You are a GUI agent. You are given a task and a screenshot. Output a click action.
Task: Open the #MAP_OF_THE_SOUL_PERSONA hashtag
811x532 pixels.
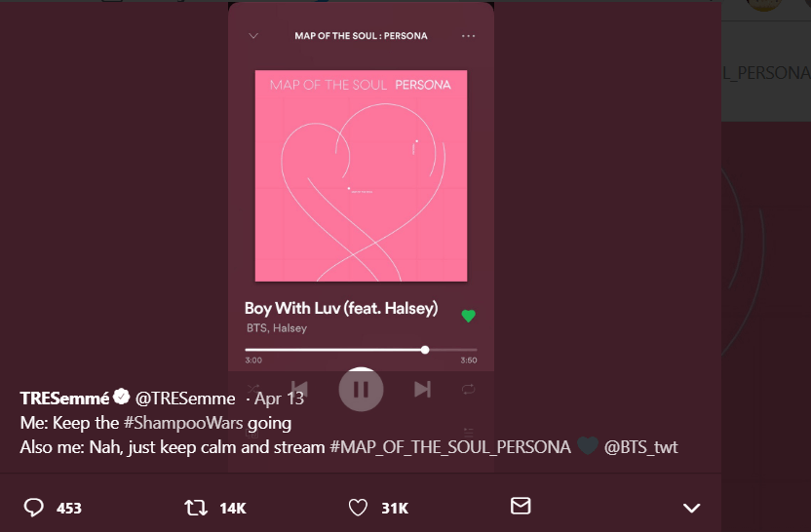pyautogui.click(x=450, y=447)
